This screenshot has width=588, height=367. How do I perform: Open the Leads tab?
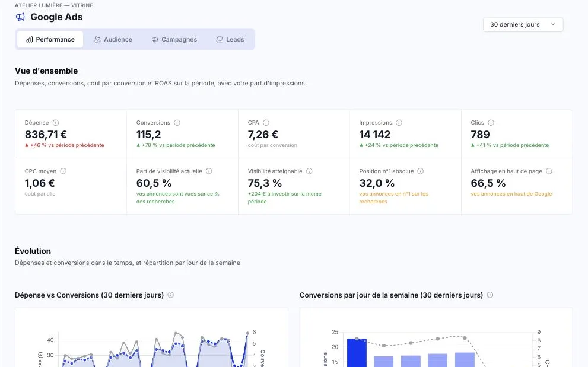point(230,39)
